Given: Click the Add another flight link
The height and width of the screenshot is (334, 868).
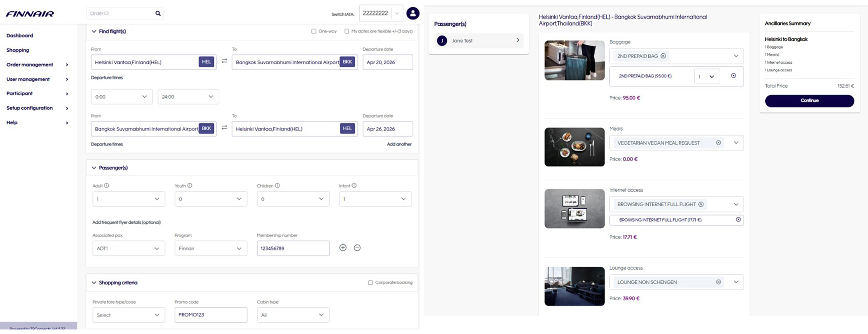Looking at the screenshot, I should click(399, 144).
